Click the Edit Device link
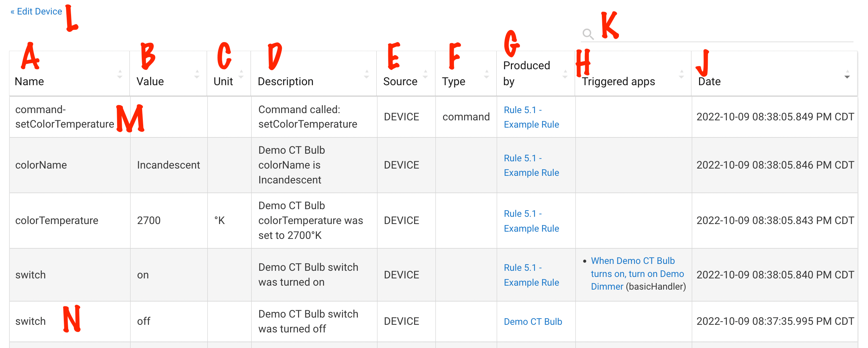Viewport: 868px width, 348px height. pos(36,11)
